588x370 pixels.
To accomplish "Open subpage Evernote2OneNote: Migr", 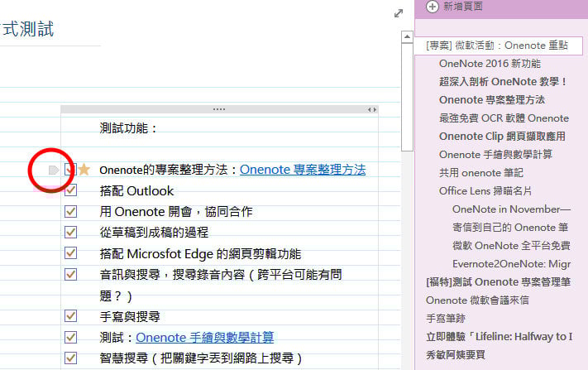I will (511, 264).
